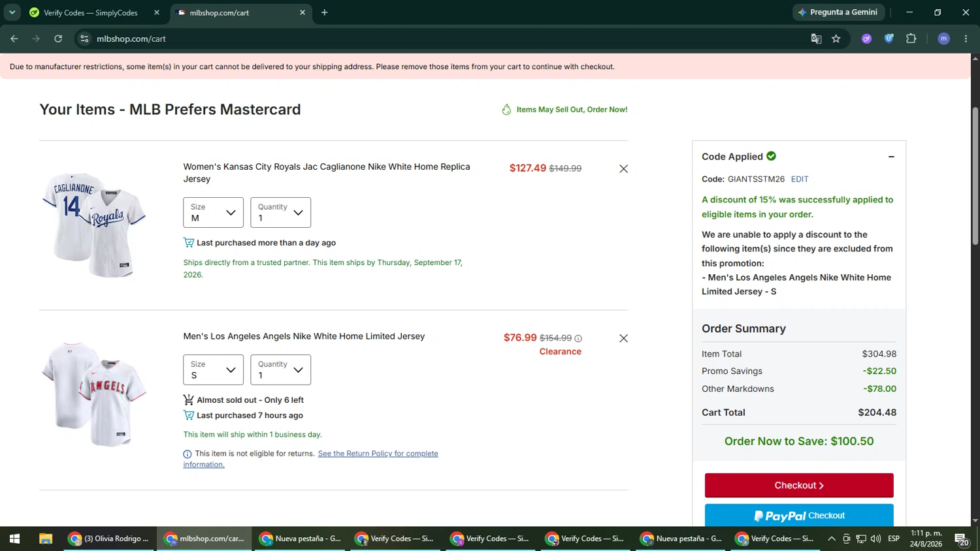This screenshot has width=980, height=551.
Task: Switch to the Olivia Rodrigo Chrome taskbar window
Action: 110,539
